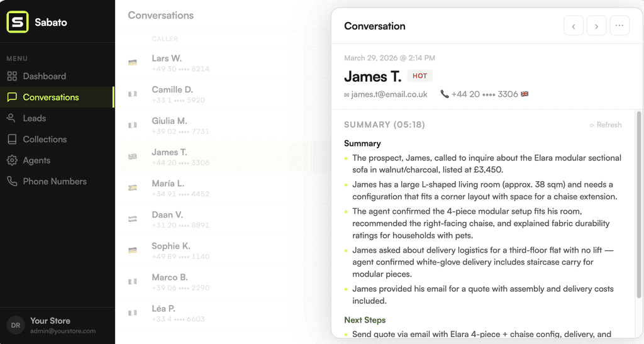
Task: Open the Leads menu item
Action: [57, 118]
